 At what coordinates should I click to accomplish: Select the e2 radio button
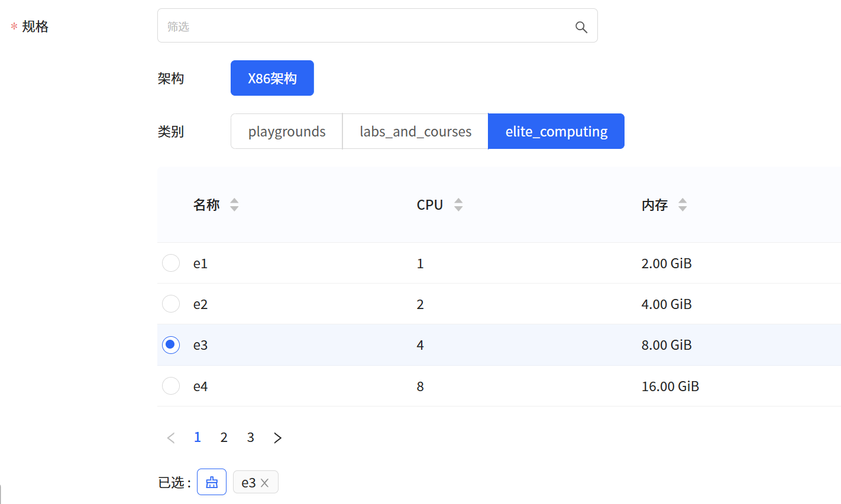point(171,304)
